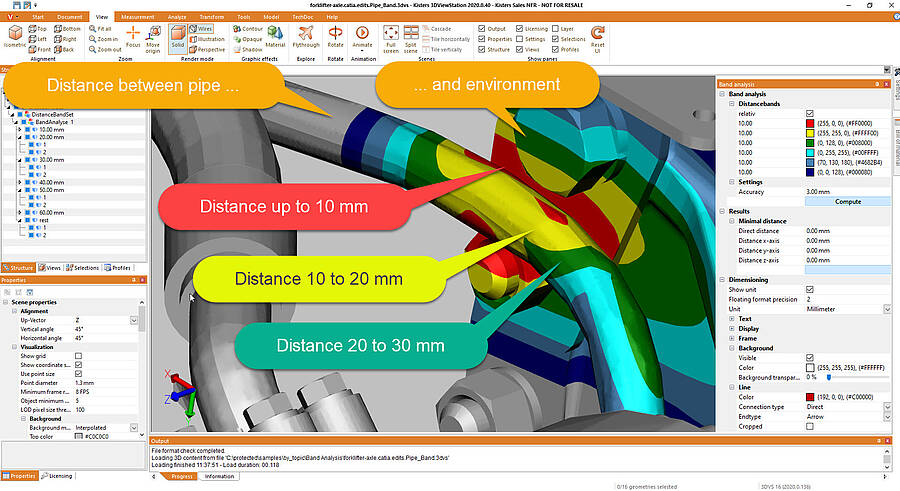Viewport: 900px width, 491px height.
Task: Enable the Settings pane checkbox
Action: click(519, 39)
